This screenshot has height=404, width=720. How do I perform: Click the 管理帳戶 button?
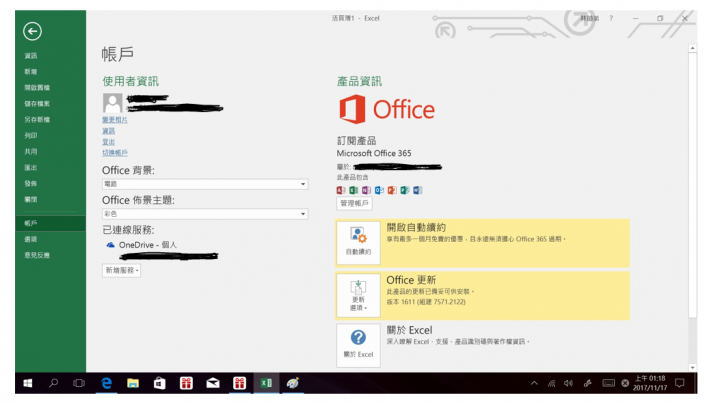pos(354,203)
